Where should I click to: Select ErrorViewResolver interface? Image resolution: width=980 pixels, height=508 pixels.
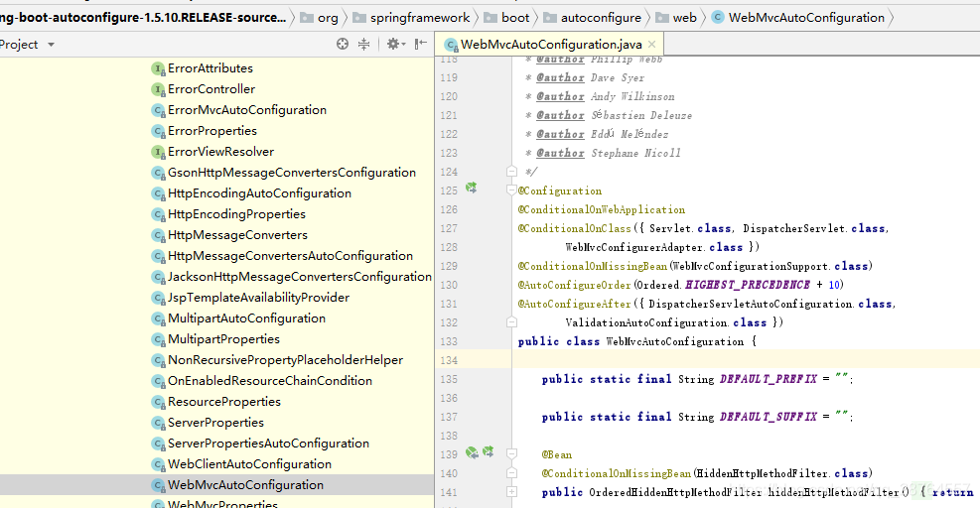(x=220, y=151)
